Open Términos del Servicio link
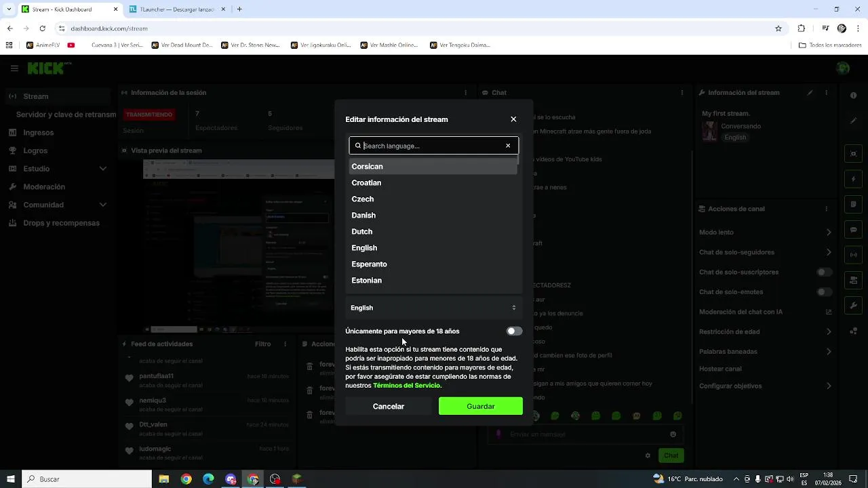 click(x=406, y=386)
